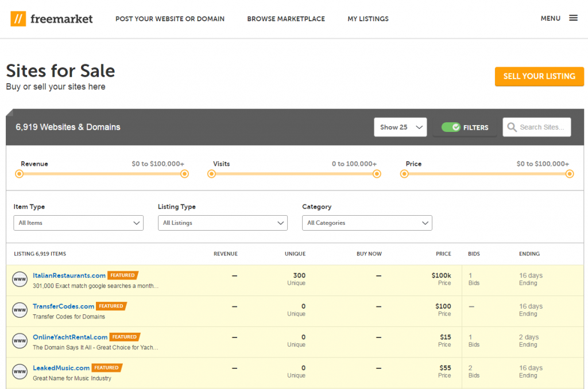Click the 300 Unique value
Image resolution: width=588 pixels, height=389 pixels.
pos(299,275)
